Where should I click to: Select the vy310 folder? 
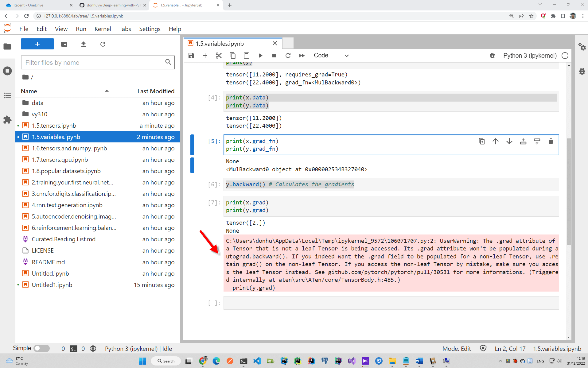coord(98,114)
